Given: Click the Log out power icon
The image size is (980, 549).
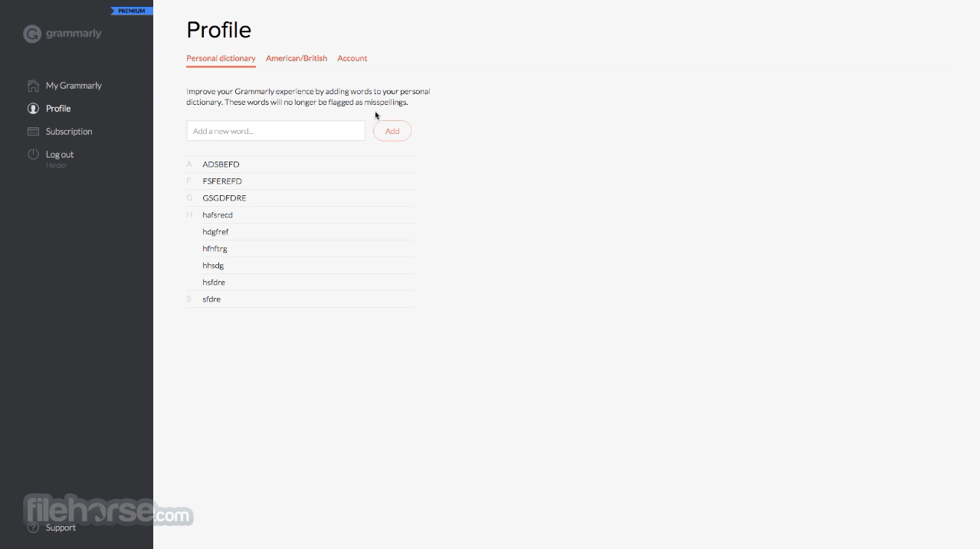Looking at the screenshot, I should pyautogui.click(x=33, y=154).
